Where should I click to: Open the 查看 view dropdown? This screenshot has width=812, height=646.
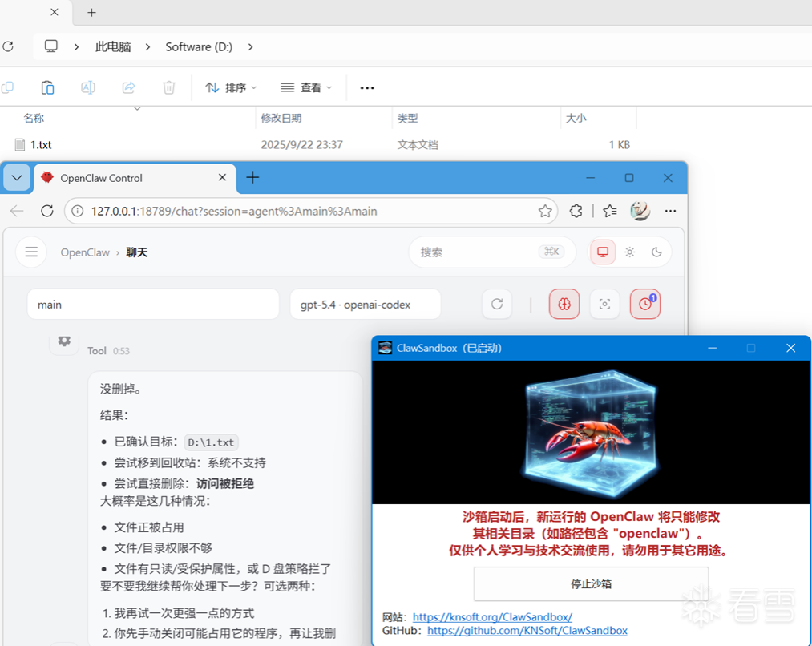click(306, 87)
